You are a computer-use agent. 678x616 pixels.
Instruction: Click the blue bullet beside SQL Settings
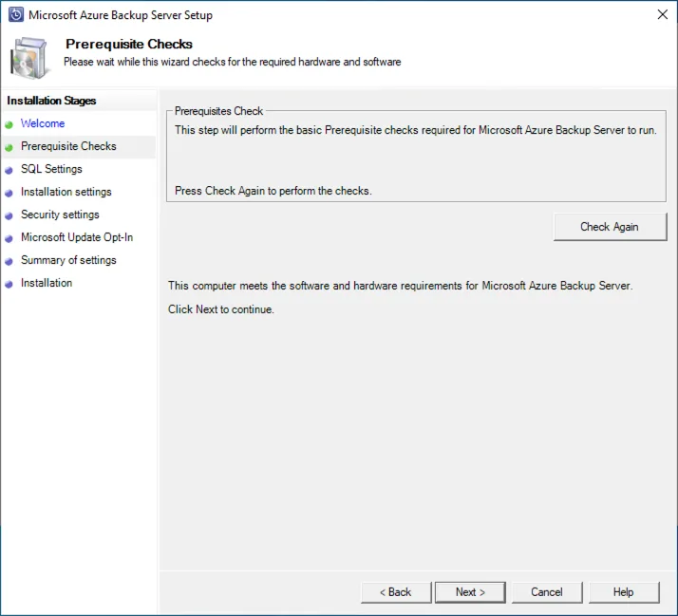tap(9, 170)
